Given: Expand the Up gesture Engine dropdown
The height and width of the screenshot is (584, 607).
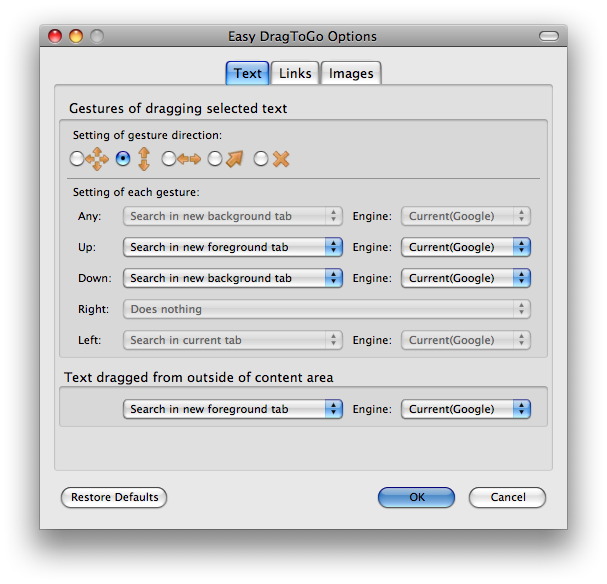Looking at the screenshot, I should pos(466,247).
